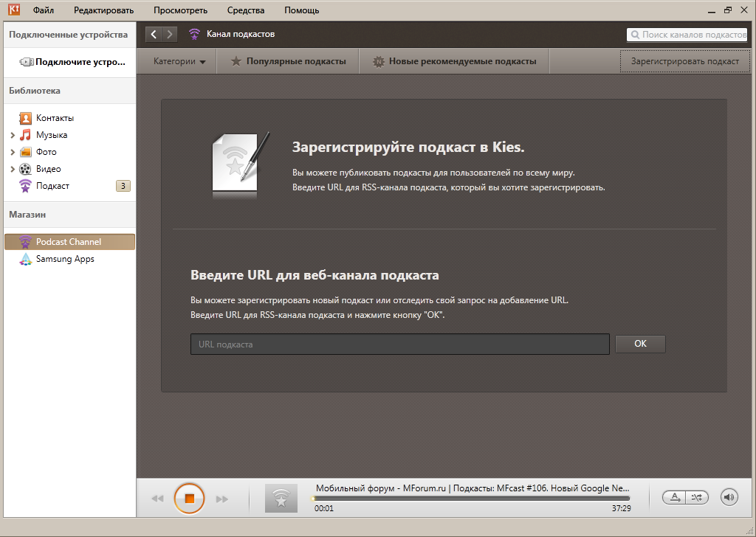Click the Канал подкастов header icon
Screen dimensions: 756x537
(194, 34)
